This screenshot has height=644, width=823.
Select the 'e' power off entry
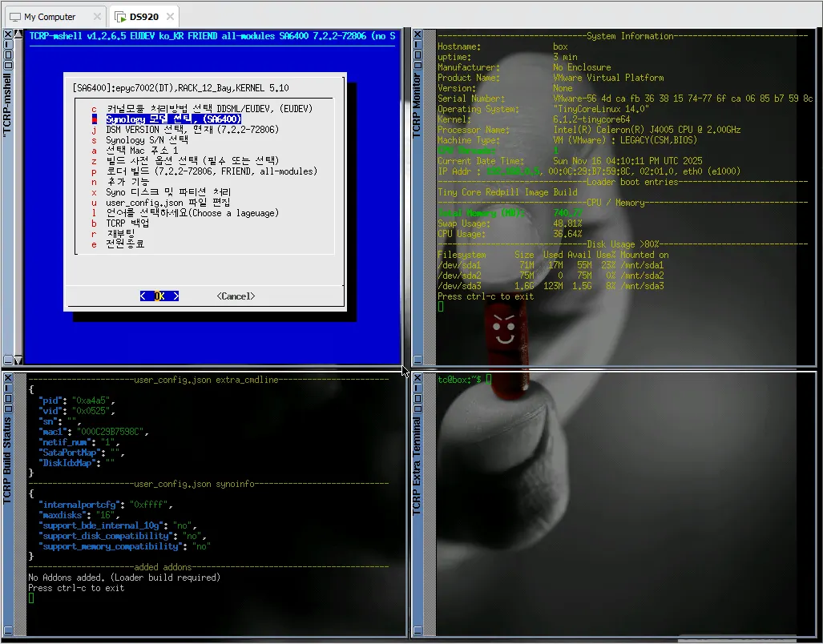coord(118,244)
